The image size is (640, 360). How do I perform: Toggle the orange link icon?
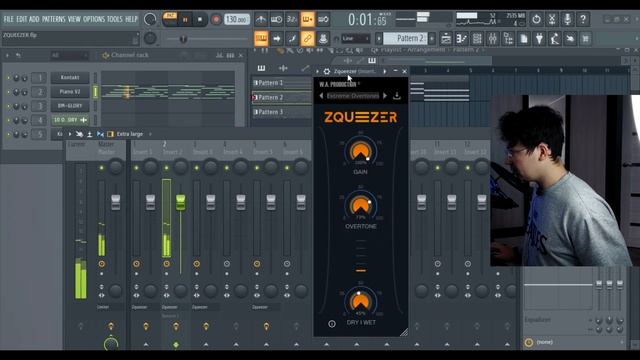pyautogui.click(x=307, y=39)
